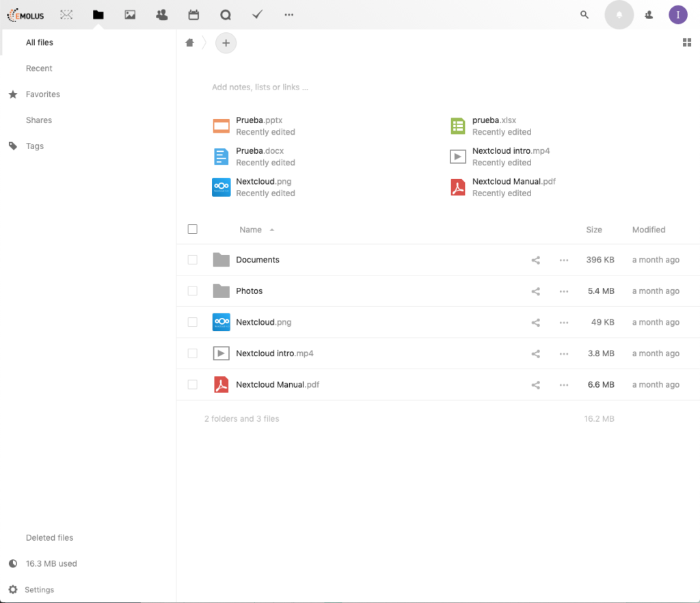Click the Nextcloud Manual.pdf file name

(278, 385)
